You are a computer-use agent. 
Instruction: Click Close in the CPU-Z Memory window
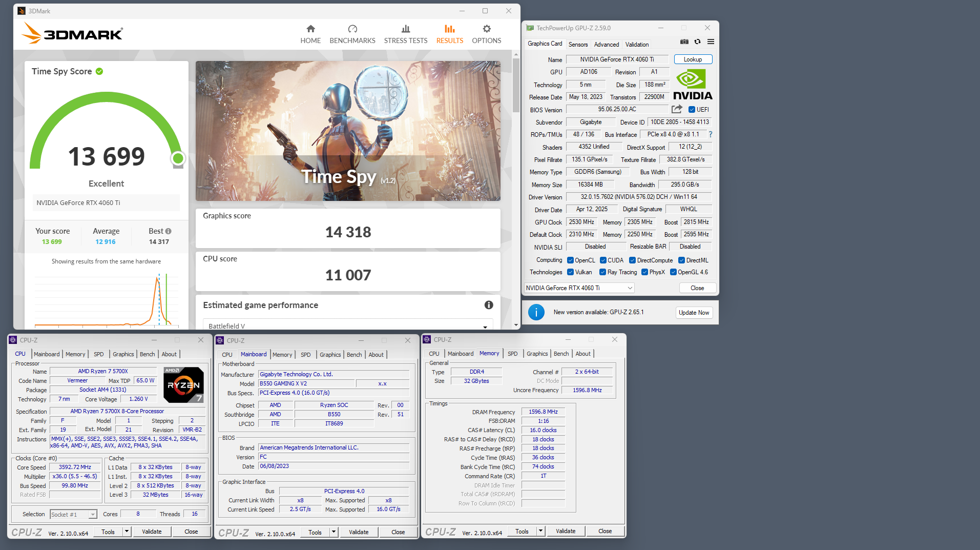[605, 531]
